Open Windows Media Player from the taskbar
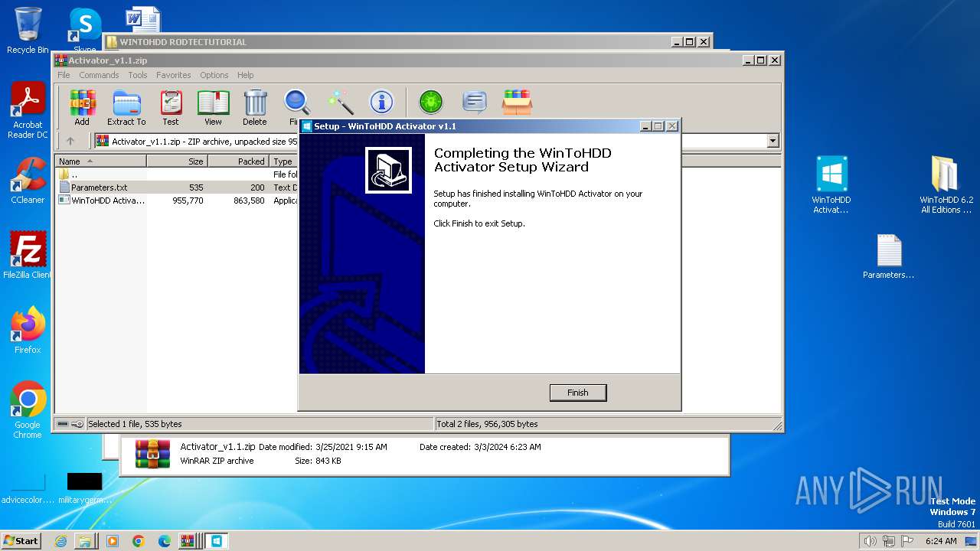This screenshot has width=980, height=551. point(113,541)
